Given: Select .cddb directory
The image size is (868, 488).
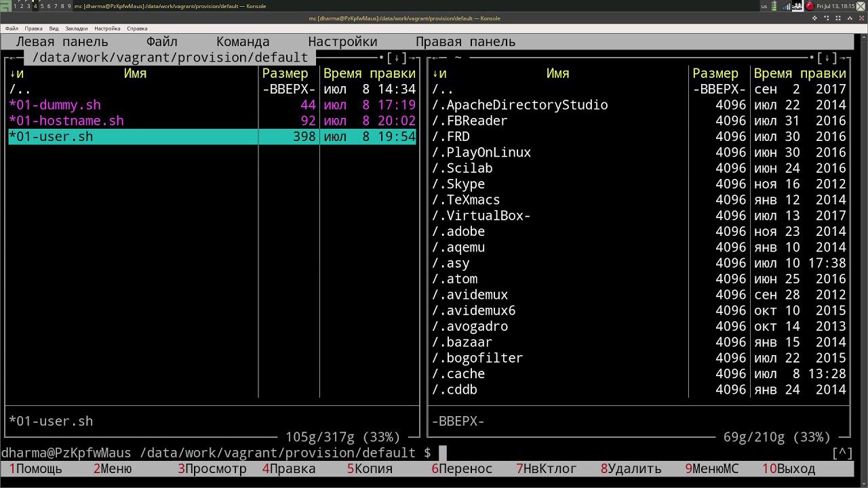Looking at the screenshot, I should click(639, 390).
